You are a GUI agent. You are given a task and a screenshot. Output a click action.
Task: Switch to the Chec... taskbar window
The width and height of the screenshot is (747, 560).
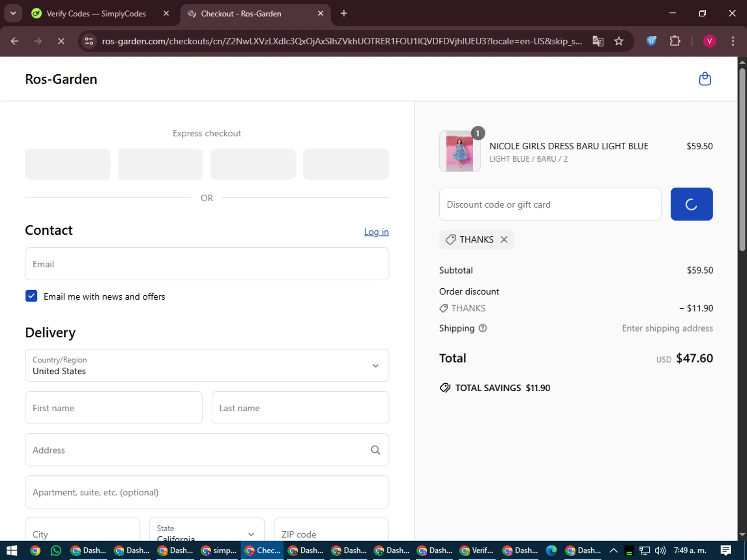point(262,551)
